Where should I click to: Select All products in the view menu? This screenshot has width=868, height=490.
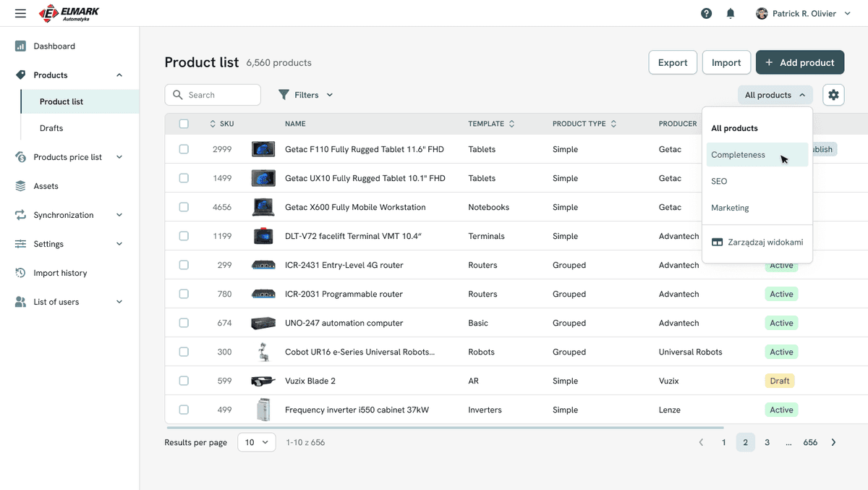click(x=757, y=128)
